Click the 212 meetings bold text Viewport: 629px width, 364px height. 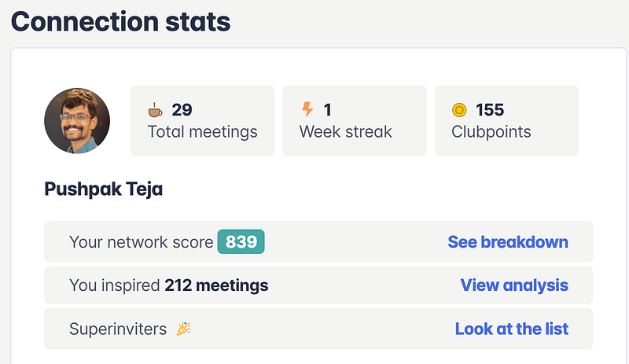click(x=216, y=285)
